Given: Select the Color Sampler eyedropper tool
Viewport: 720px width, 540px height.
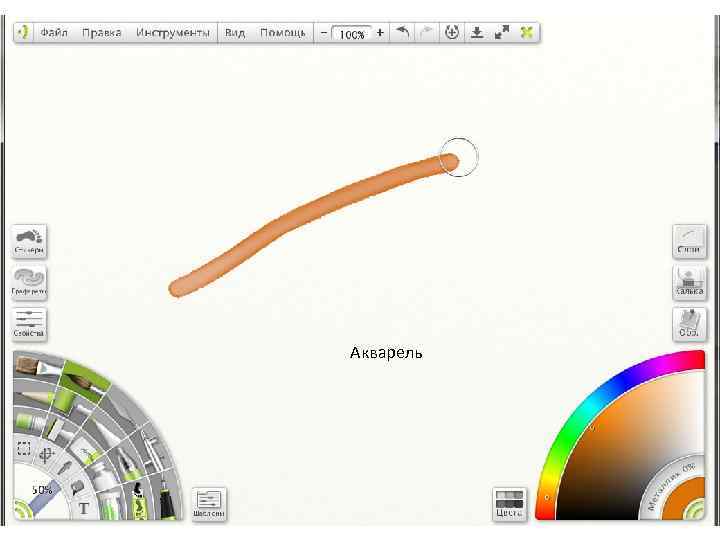Looking at the screenshot, I should pyautogui.click(x=64, y=468).
